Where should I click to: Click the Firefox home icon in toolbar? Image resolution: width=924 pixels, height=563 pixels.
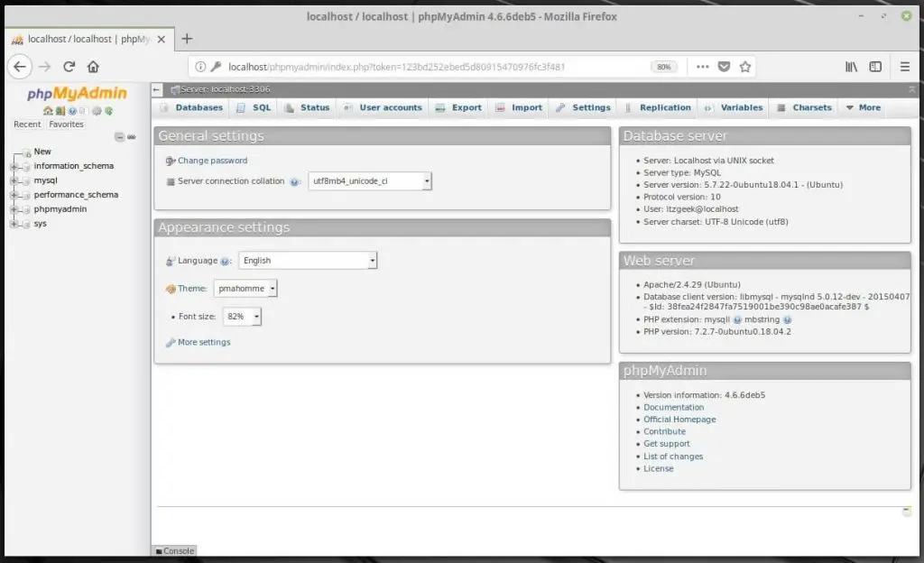coord(93,67)
